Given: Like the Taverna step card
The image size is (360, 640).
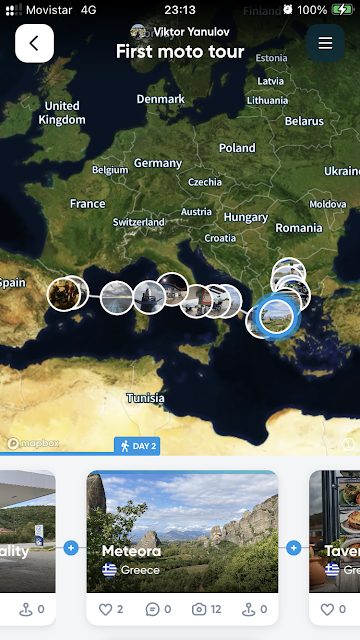Looking at the screenshot, I should point(333,609).
